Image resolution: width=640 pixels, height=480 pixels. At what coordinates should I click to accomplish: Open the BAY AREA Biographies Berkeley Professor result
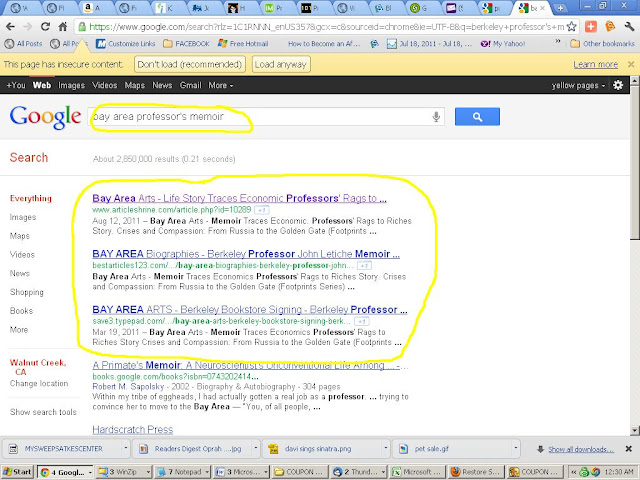[x=246, y=254]
